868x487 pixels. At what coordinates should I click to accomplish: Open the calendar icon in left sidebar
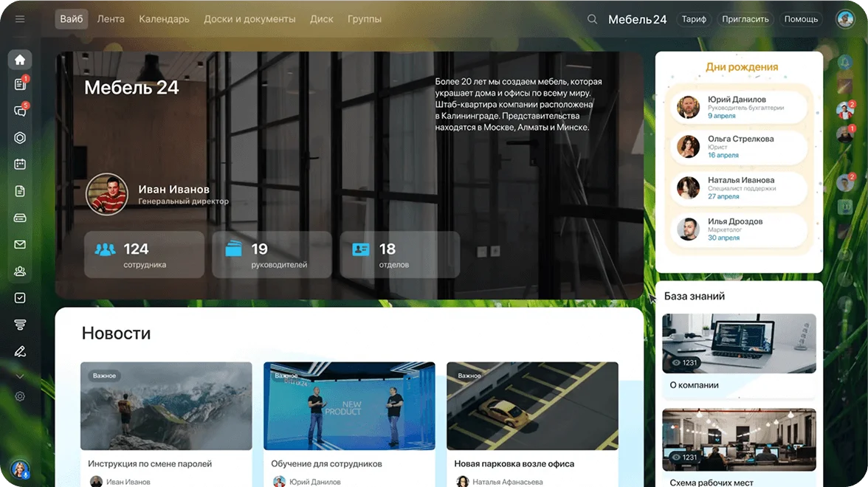pyautogui.click(x=20, y=165)
